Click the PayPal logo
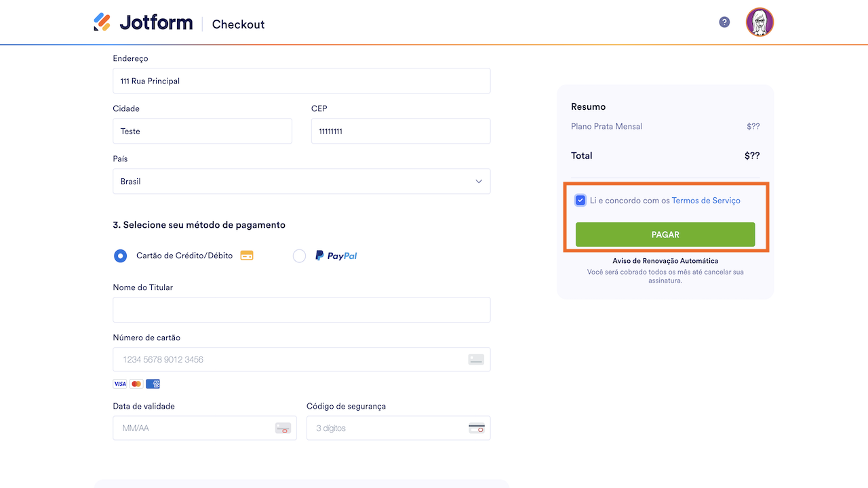Screen dimensions: 868x488 point(336,256)
